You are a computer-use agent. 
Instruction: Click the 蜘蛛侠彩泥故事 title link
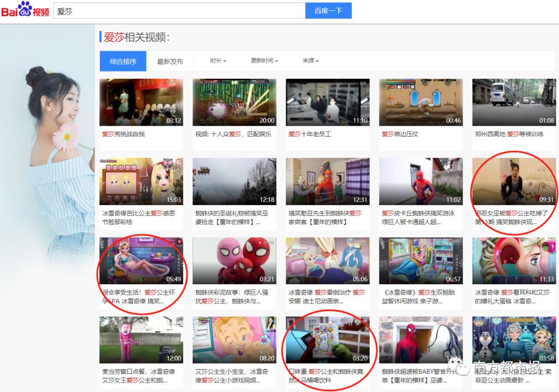232,297
